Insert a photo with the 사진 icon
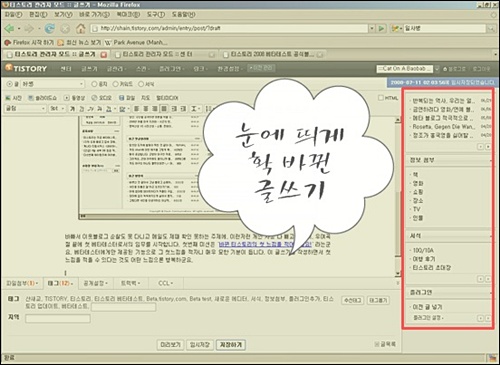Viewport: 500px width, 365px height. click(x=14, y=98)
